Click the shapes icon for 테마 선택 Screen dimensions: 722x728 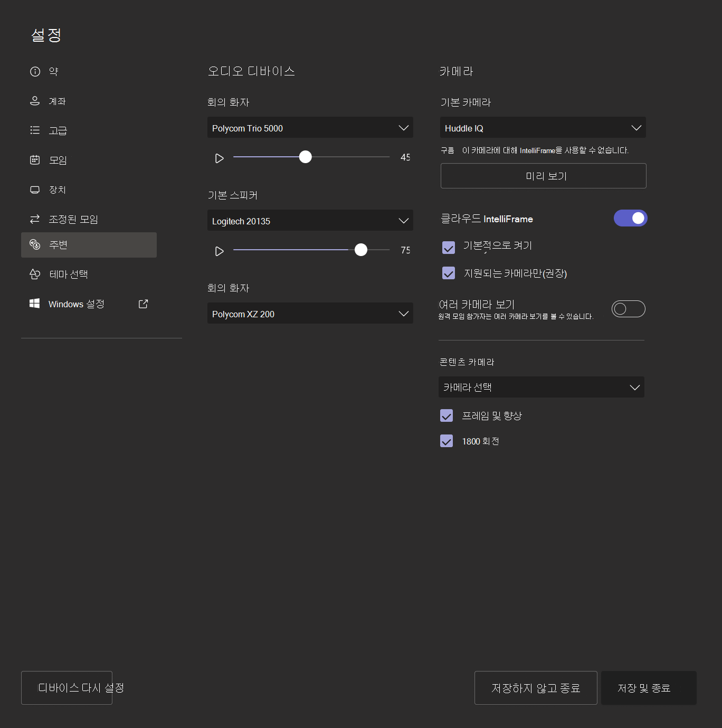pos(35,274)
